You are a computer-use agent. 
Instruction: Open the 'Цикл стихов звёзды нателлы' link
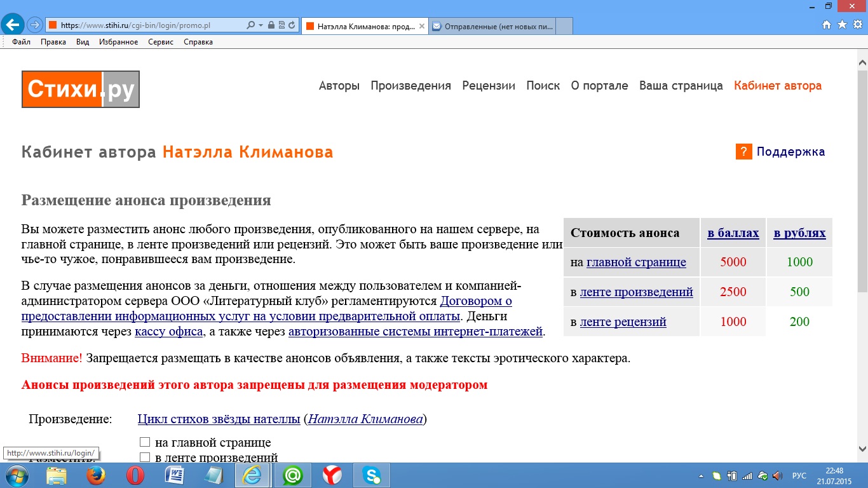coord(219,419)
